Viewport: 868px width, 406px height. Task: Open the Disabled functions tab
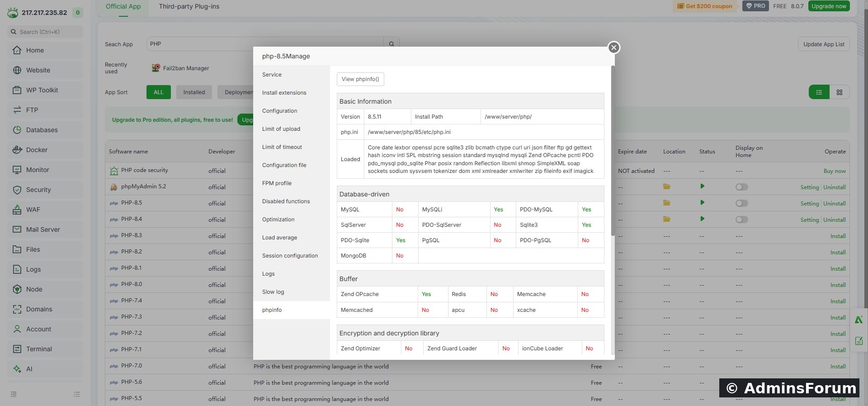click(292, 201)
